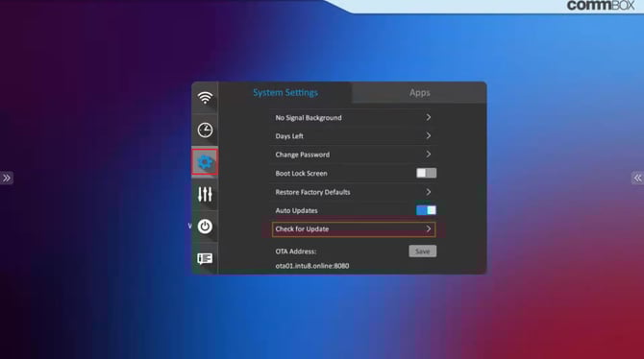Expand left side panel double-arrow
644x359 pixels.
[x=7, y=179]
